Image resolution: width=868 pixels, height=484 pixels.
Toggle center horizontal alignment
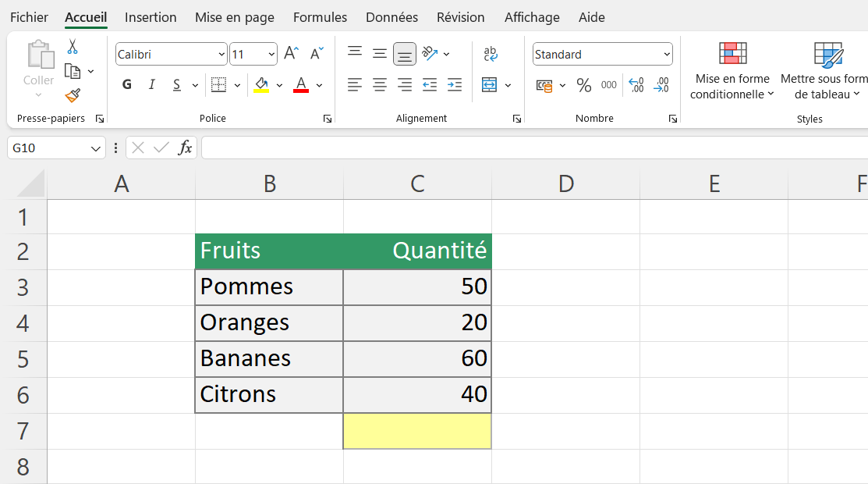tap(380, 85)
